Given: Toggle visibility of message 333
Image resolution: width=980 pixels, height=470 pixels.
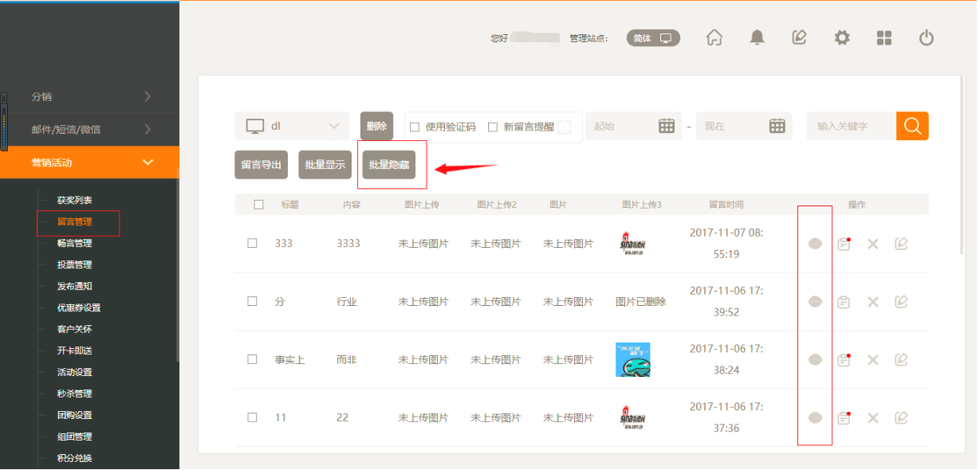Looking at the screenshot, I should pyautogui.click(x=815, y=244).
